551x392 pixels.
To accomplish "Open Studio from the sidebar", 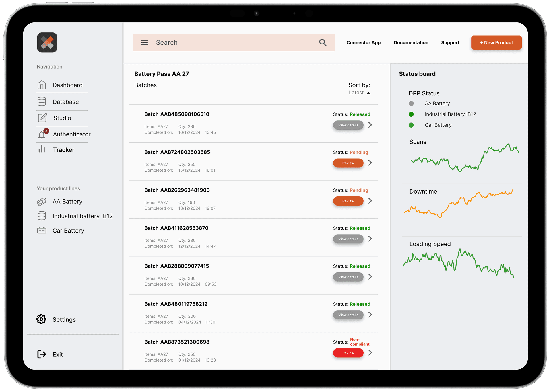I will pyautogui.click(x=62, y=118).
